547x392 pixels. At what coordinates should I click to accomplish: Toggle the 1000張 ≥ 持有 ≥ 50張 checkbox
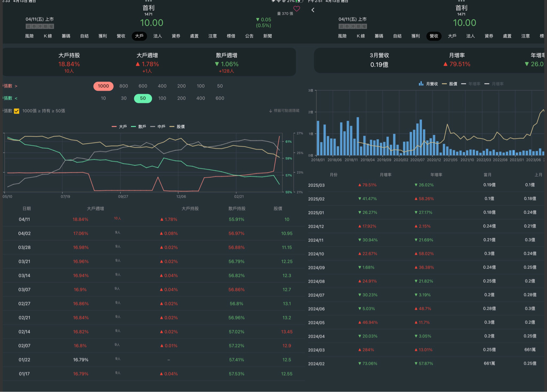17,111
